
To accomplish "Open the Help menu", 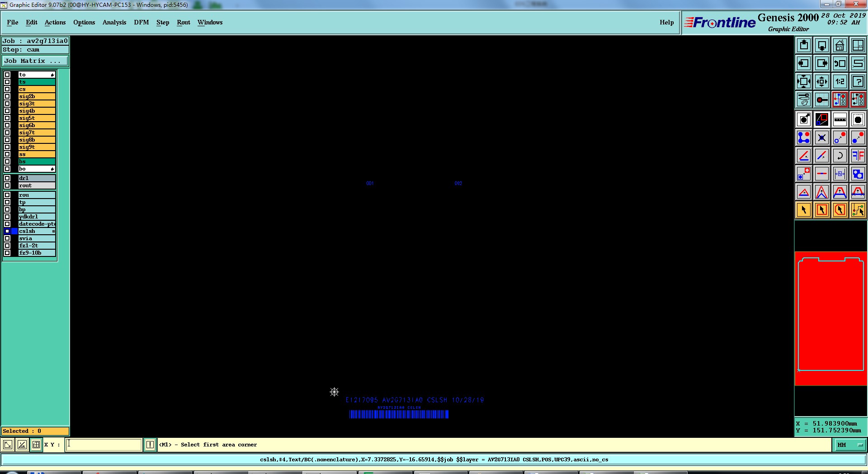I will (x=667, y=22).
